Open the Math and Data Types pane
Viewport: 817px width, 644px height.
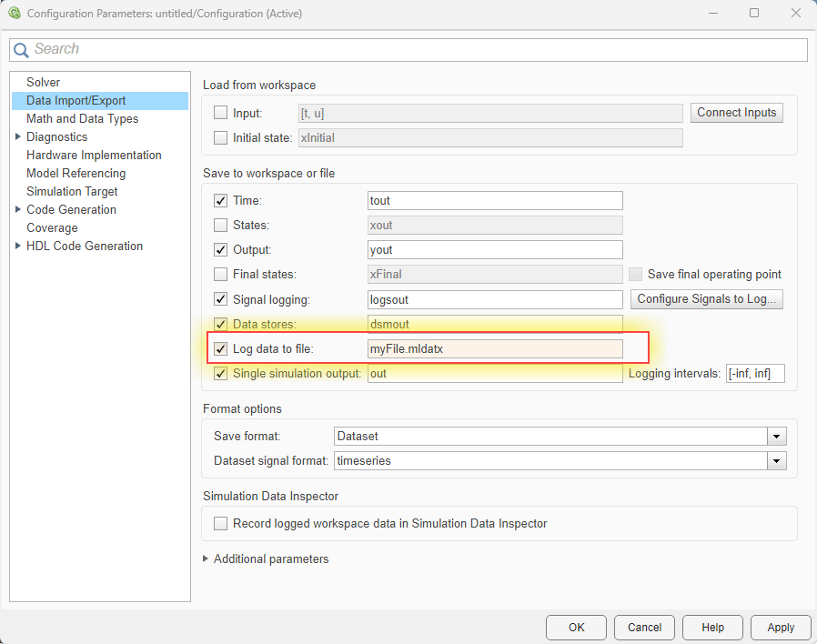click(82, 119)
